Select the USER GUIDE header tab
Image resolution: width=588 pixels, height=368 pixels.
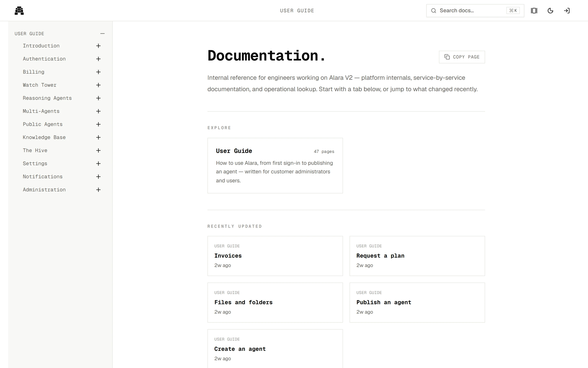click(297, 11)
